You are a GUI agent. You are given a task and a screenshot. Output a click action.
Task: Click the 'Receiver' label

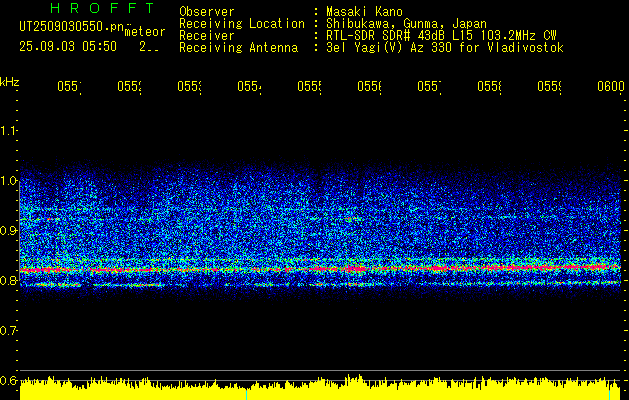click(x=207, y=36)
